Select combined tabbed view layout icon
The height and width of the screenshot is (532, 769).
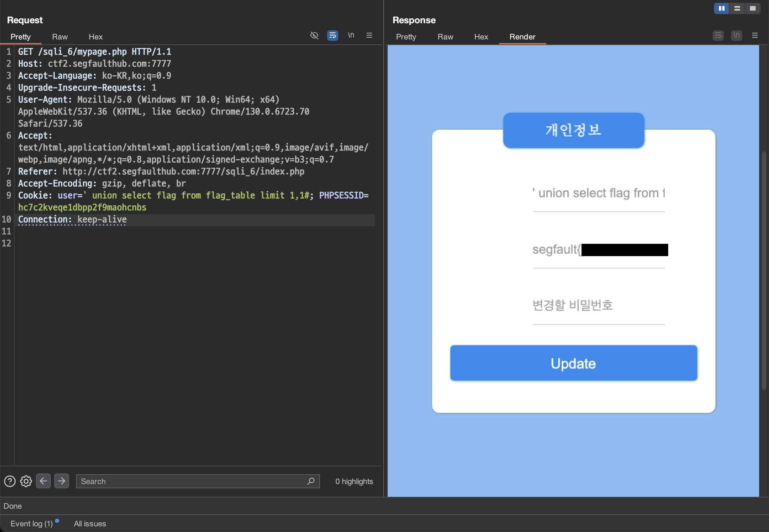tap(752, 8)
